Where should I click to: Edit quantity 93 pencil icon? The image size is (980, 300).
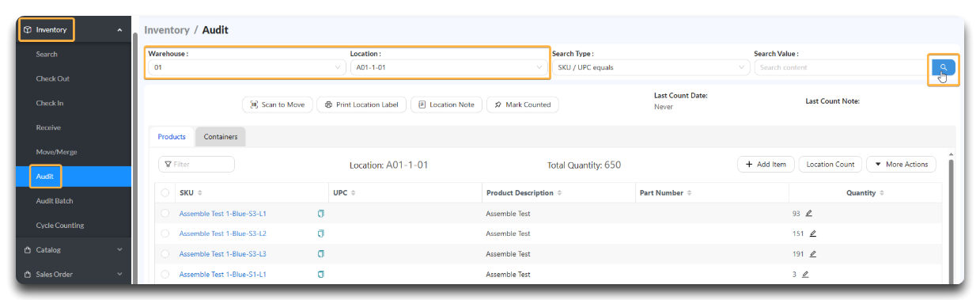(808, 214)
